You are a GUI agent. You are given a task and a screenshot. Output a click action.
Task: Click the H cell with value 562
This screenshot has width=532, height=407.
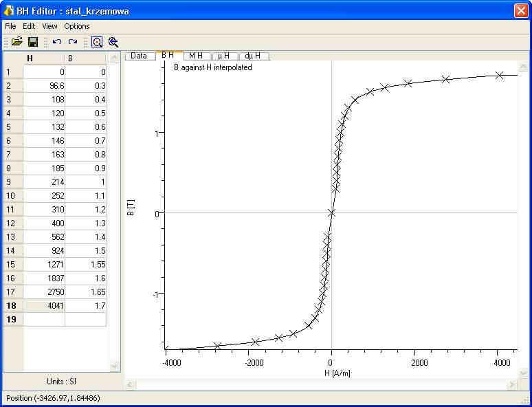tap(44, 237)
